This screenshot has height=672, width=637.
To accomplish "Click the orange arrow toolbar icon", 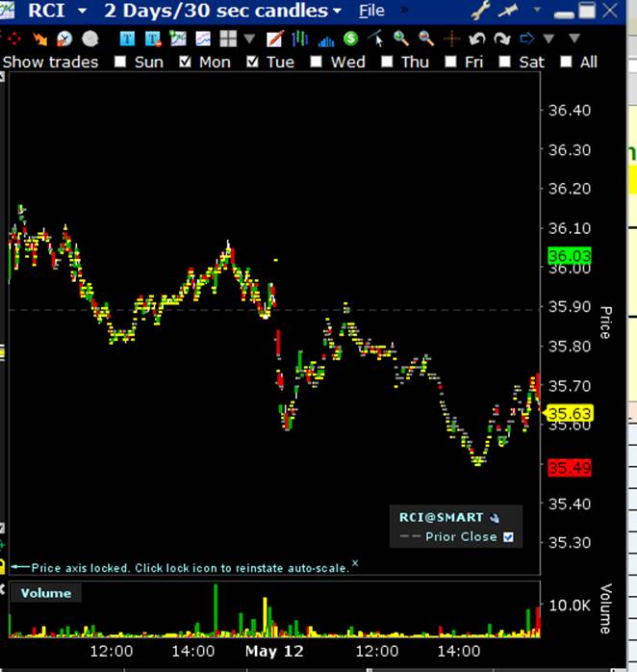I will tap(39, 39).
